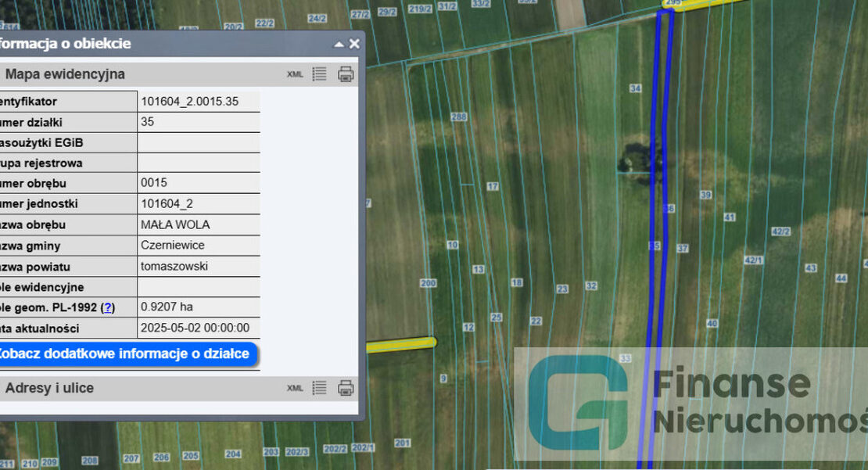Click the MAŁA WOLA district name cell
868x470 pixels.
pos(175,225)
